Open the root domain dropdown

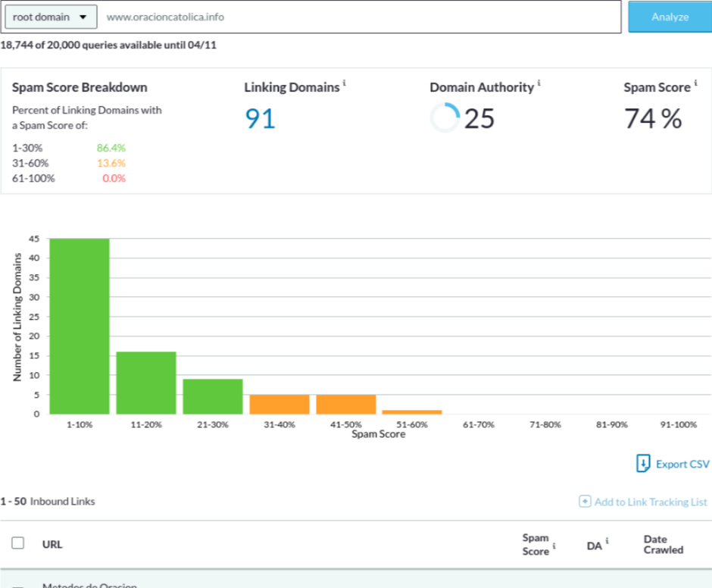pyautogui.click(x=51, y=17)
